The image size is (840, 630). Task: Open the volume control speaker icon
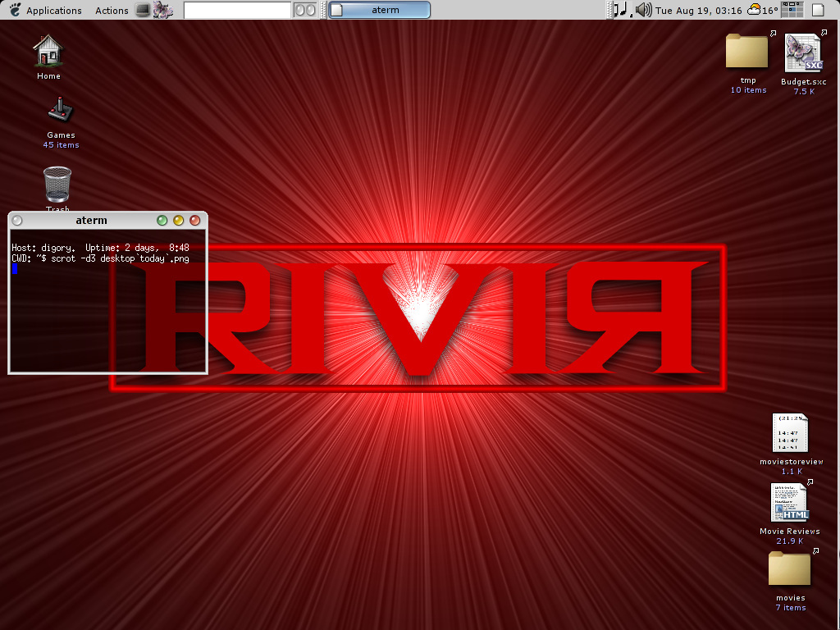(x=643, y=10)
